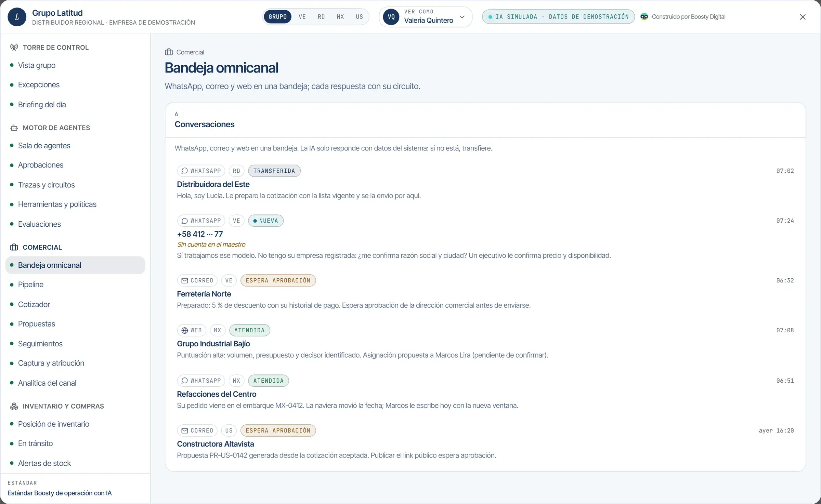This screenshot has height=504, width=821.
Task: Switch scope to US
Action: pyautogui.click(x=359, y=17)
